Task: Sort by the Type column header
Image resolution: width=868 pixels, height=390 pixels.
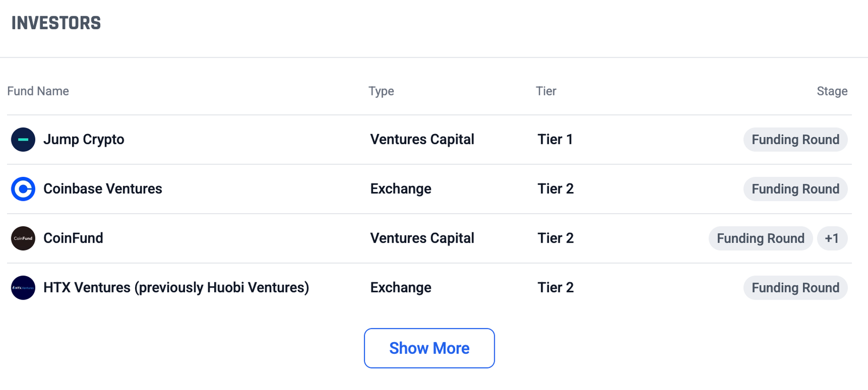Action: (x=381, y=91)
